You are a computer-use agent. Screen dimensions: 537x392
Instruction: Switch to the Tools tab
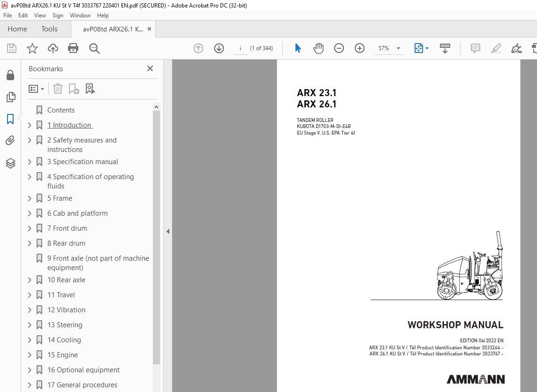[49, 29]
